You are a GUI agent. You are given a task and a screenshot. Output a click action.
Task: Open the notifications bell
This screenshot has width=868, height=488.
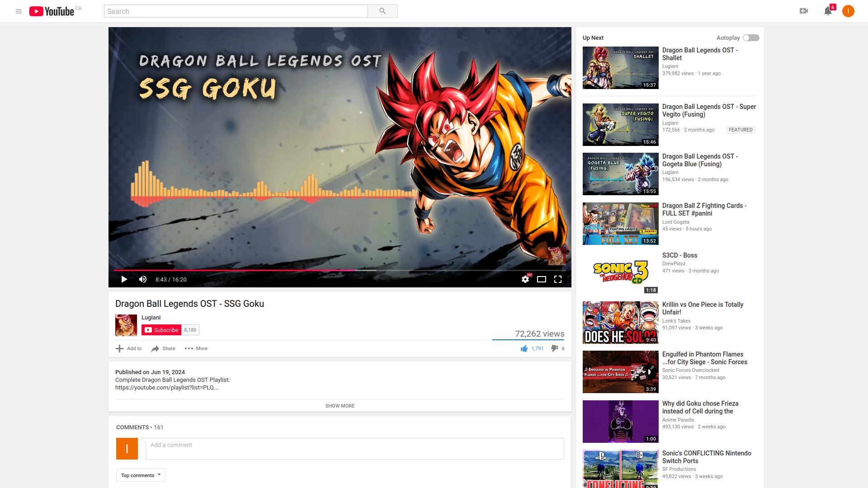(x=828, y=11)
